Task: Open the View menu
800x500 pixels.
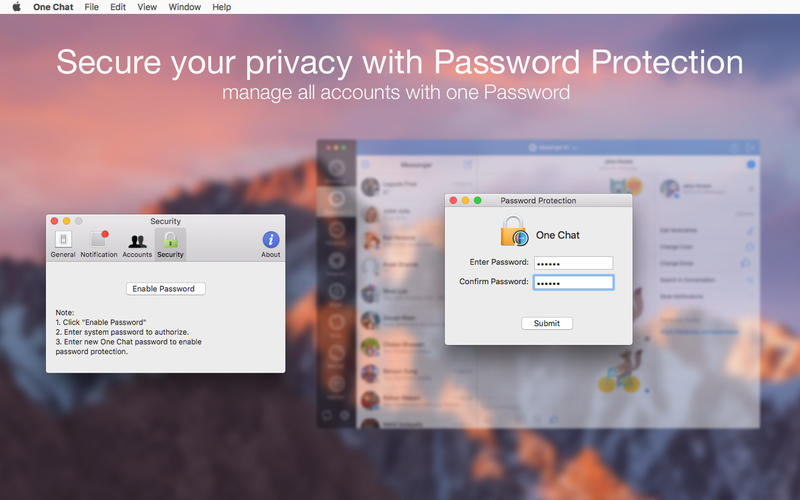Action: click(x=147, y=7)
